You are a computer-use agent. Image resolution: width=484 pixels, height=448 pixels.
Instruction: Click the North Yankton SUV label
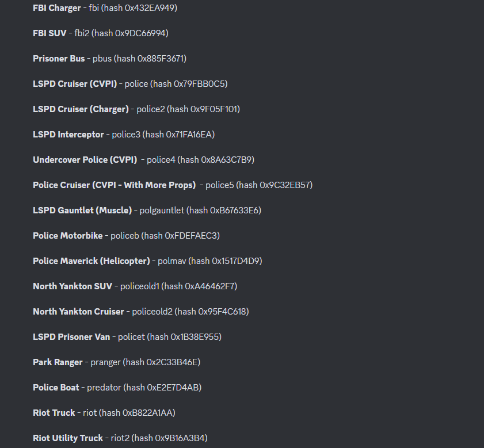(x=73, y=286)
